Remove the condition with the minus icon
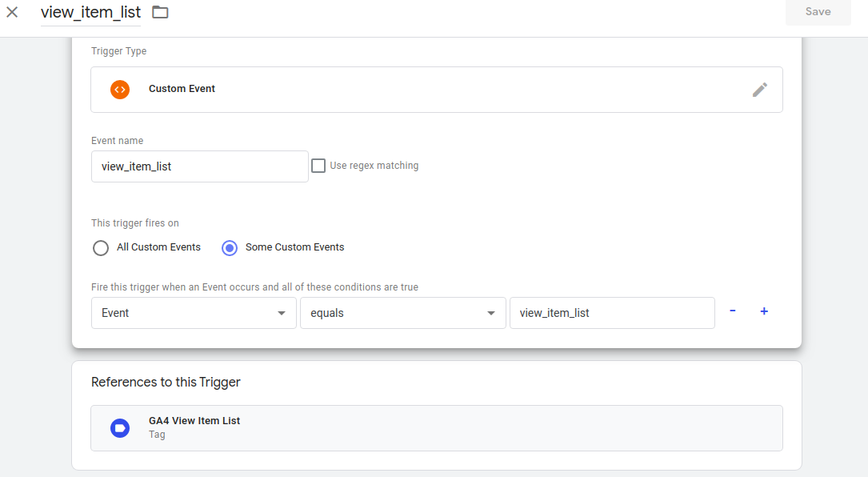 (732, 311)
